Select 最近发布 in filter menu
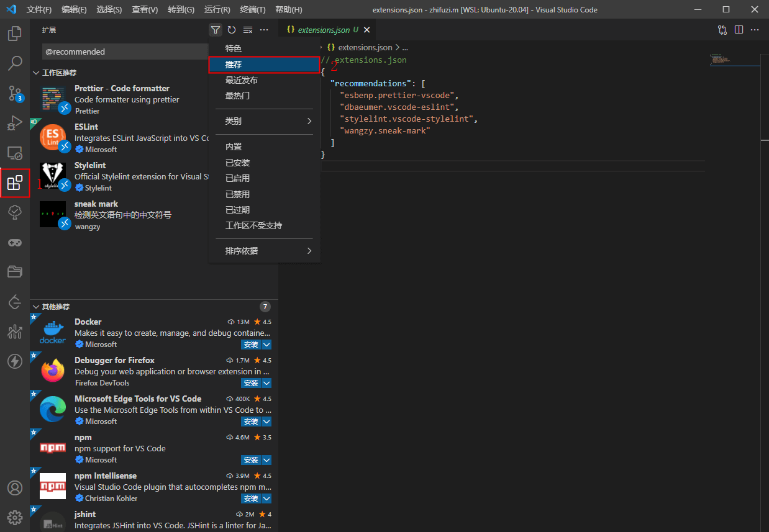Viewport: 769px width, 532px height. [265, 80]
